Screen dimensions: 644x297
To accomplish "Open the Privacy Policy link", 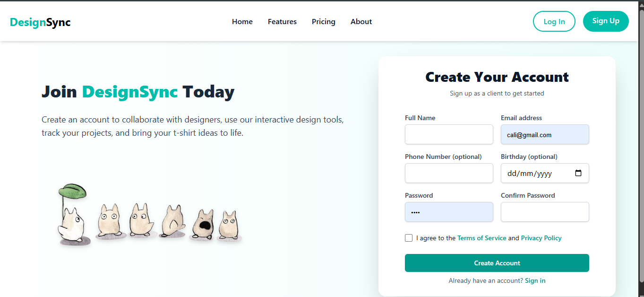I will point(541,238).
